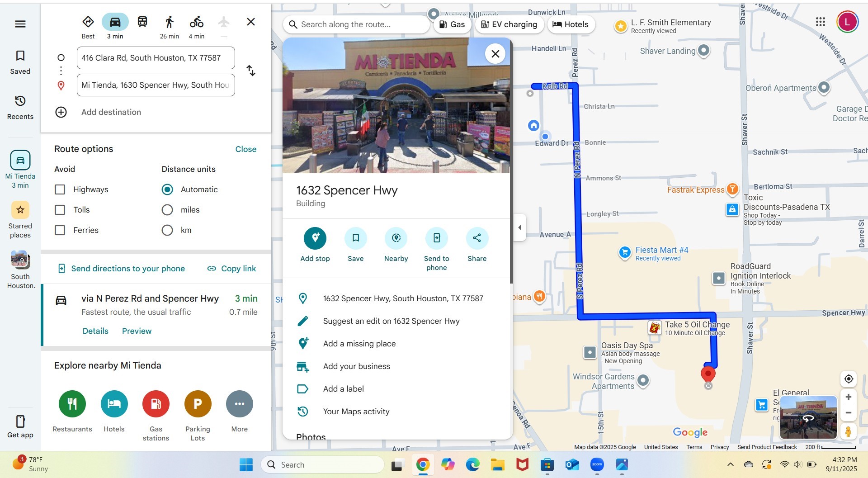Swap starting point and destination

click(x=251, y=71)
